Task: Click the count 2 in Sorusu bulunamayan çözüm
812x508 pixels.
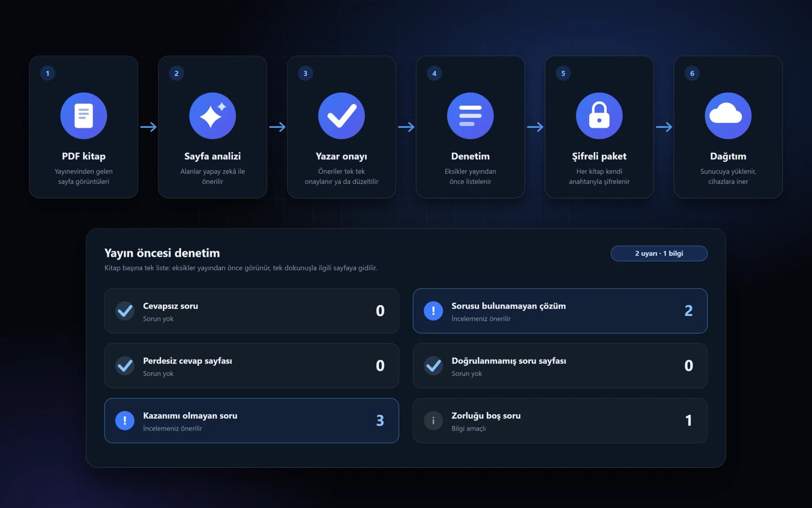Action: point(689,311)
